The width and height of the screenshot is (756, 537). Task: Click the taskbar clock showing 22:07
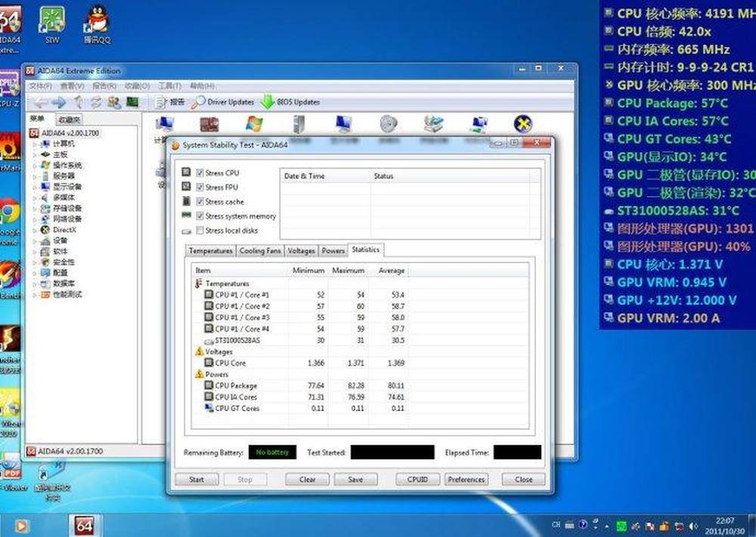point(726,526)
